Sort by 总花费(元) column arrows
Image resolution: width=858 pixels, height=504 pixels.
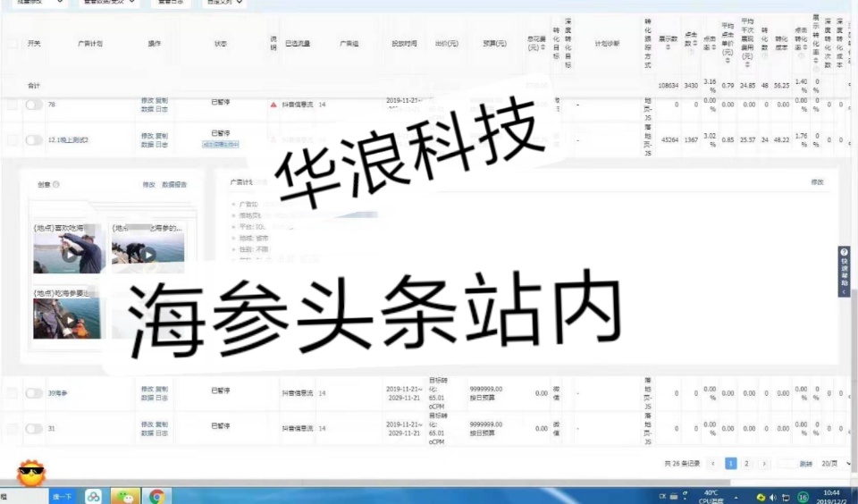[x=543, y=48]
